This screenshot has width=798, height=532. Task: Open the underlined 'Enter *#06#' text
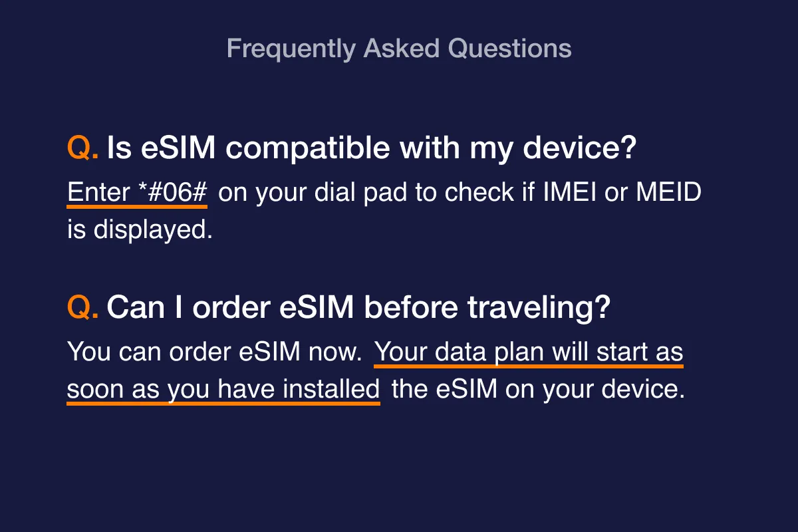pyautogui.click(x=138, y=193)
